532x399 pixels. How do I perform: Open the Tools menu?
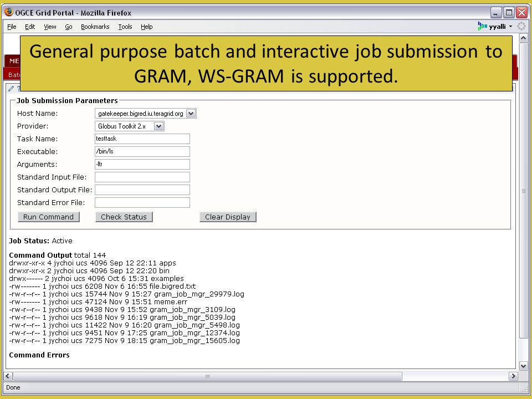(125, 27)
